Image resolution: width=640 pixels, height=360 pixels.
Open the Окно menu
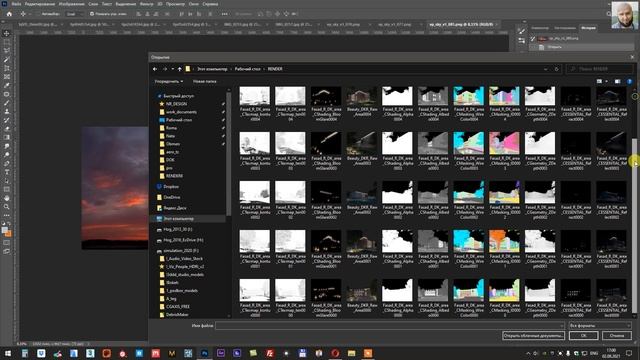tap(194, 4)
